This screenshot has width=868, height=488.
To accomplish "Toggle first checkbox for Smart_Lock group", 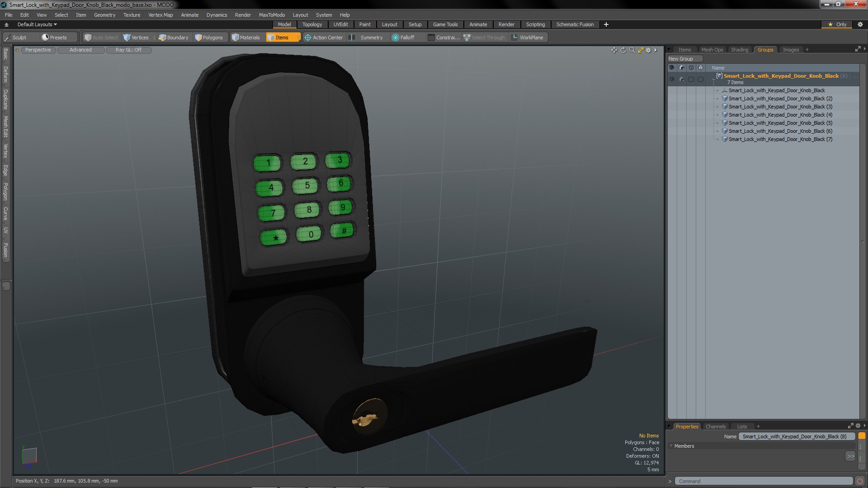I will coord(691,79).
